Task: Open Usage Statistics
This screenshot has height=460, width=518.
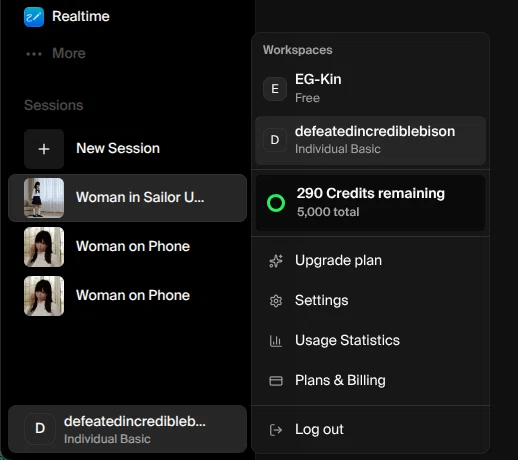Action: pos(370,341)
